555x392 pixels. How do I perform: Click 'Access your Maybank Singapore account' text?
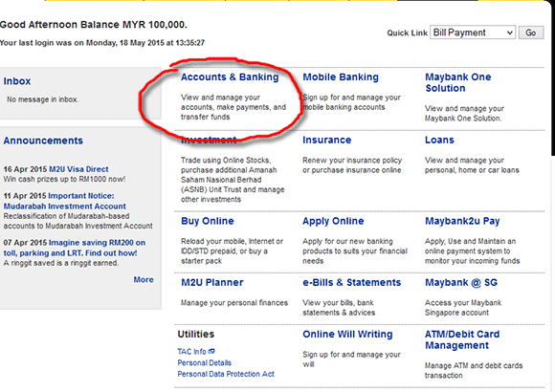coord(463,308)
